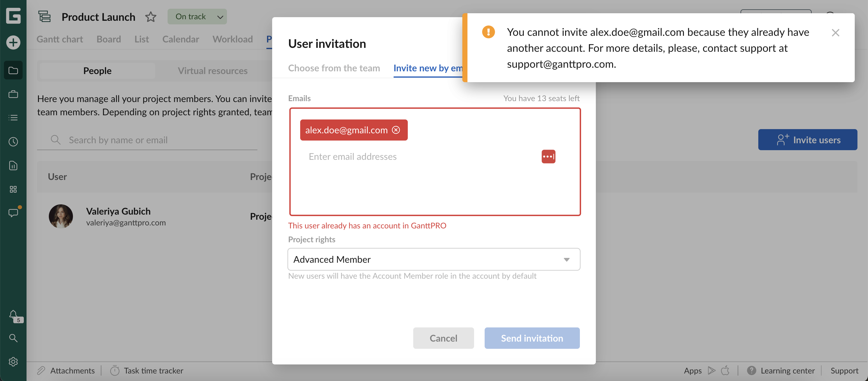The image size is (868, 381).
Task: Open the reports icon in sidebar
Action: (x=13, y=166)
